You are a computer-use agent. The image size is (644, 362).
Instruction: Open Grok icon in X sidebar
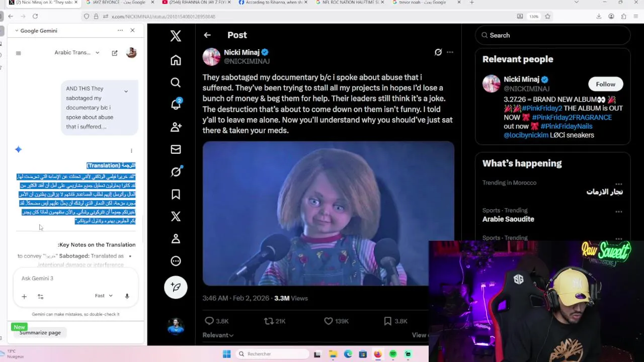pyautogui.click(x=176, y=171)
